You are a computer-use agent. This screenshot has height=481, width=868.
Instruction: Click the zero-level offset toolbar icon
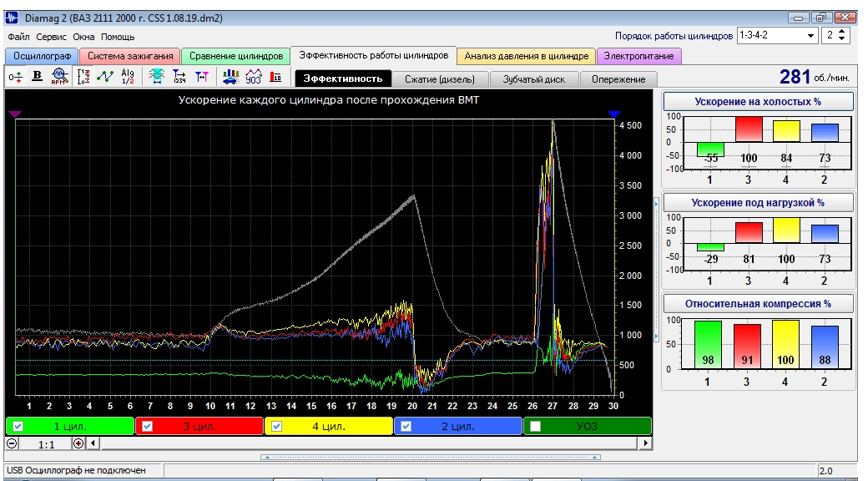(16, 77)
